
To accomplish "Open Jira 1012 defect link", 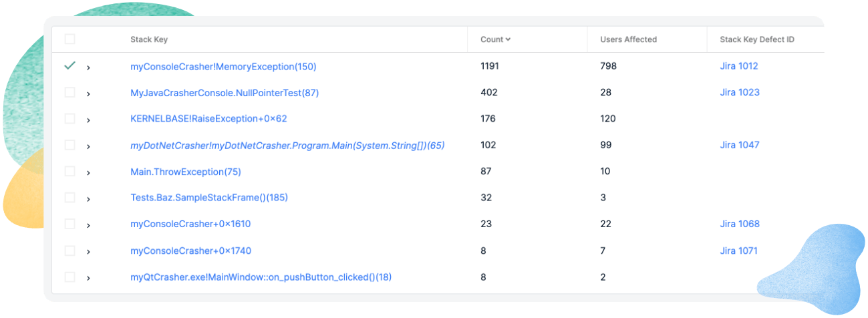I will coord(739,66).
